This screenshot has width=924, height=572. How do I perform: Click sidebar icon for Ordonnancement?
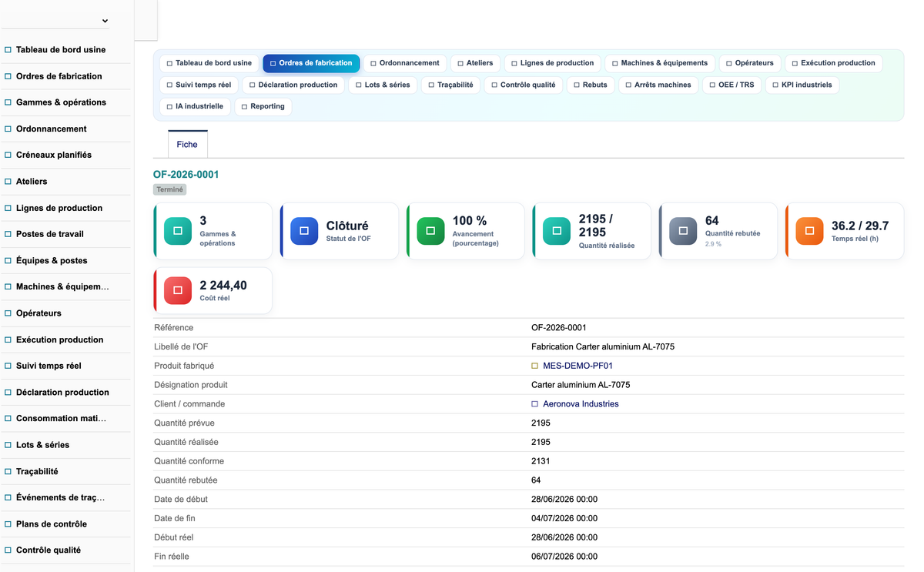(x=8, y=129)
